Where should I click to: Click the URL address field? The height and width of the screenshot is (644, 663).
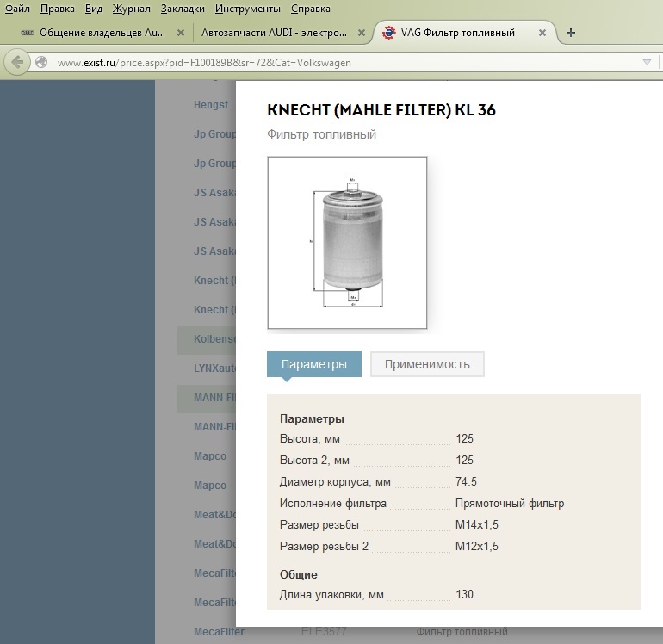pos(344,62)
